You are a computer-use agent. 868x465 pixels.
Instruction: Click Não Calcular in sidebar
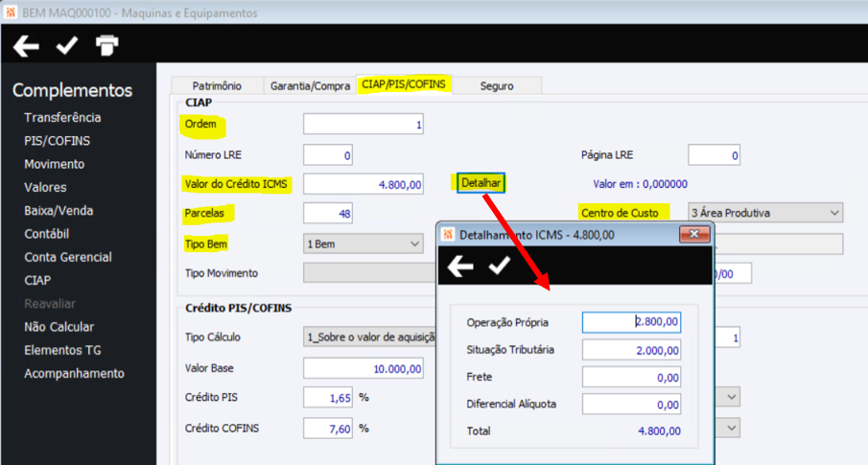(x=59, y=327)
